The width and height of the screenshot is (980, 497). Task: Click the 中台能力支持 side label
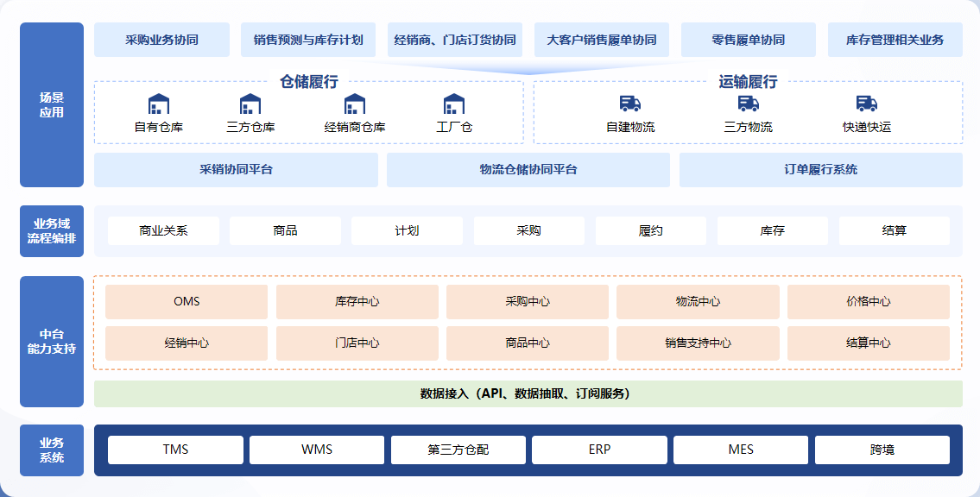(52, 342)
